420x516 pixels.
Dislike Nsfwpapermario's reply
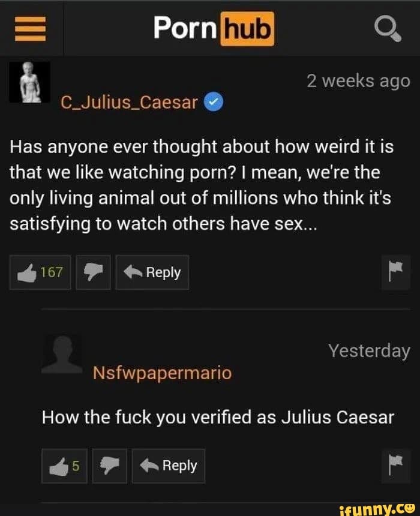110,466
